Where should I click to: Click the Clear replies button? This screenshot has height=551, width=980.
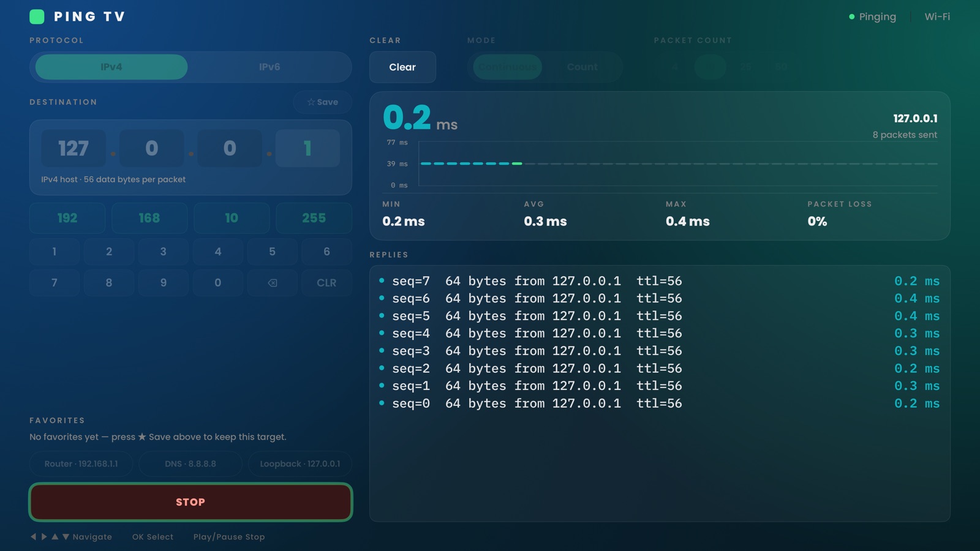pos(402,67)
